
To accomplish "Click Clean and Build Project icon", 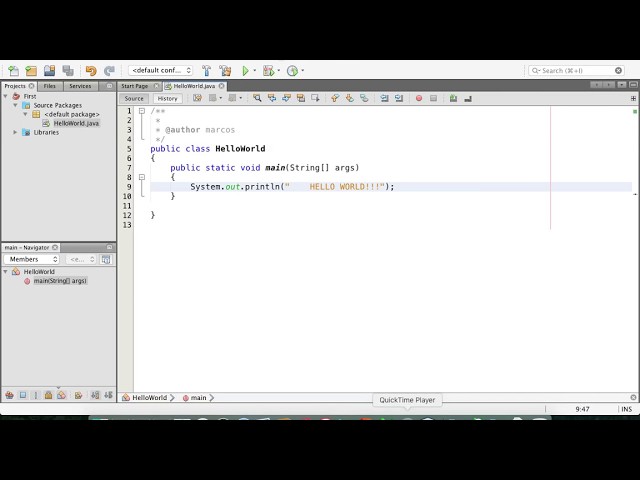I will (x=225, y=71).
